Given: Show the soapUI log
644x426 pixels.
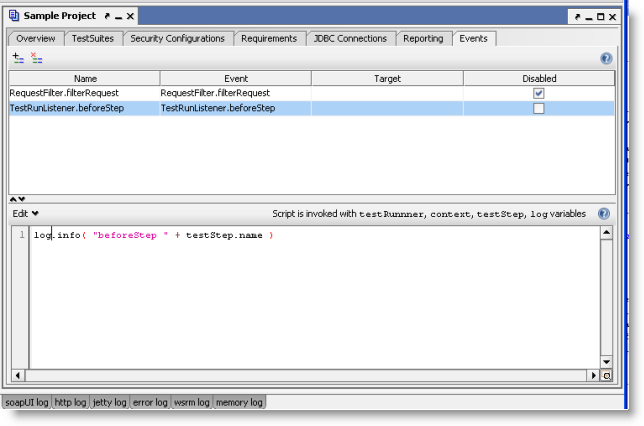Looking at the screenshot, I should [27, 402].
